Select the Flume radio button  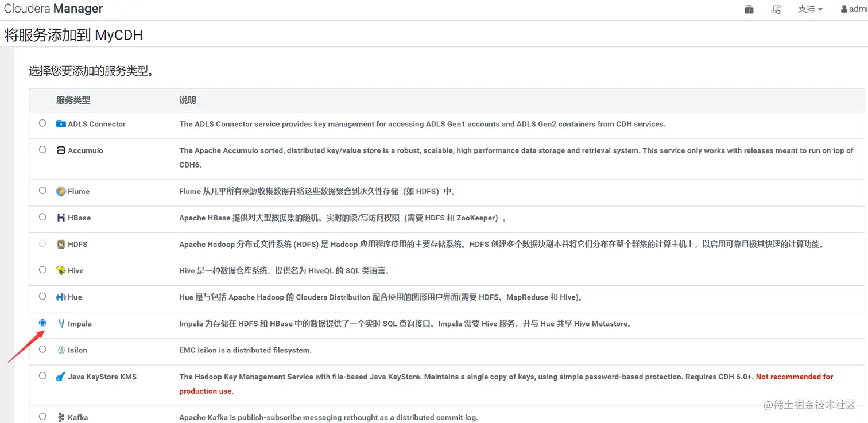[42, 190]
